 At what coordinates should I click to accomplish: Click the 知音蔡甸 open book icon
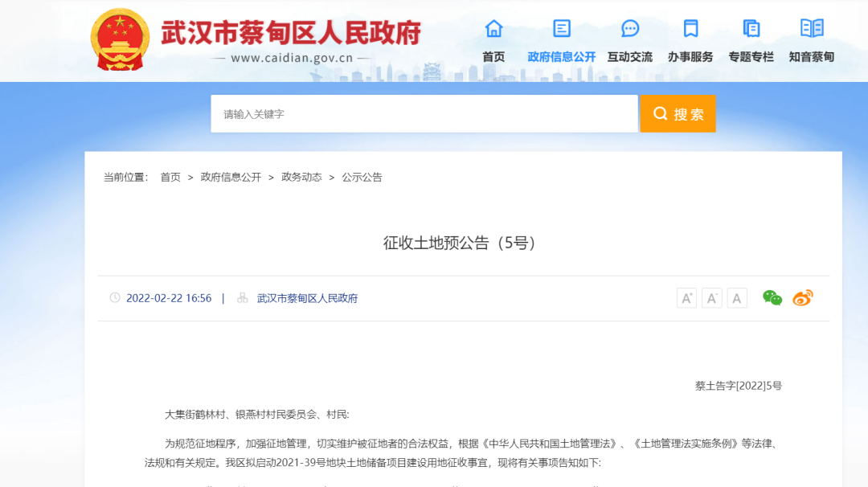(x=812, y=29)
